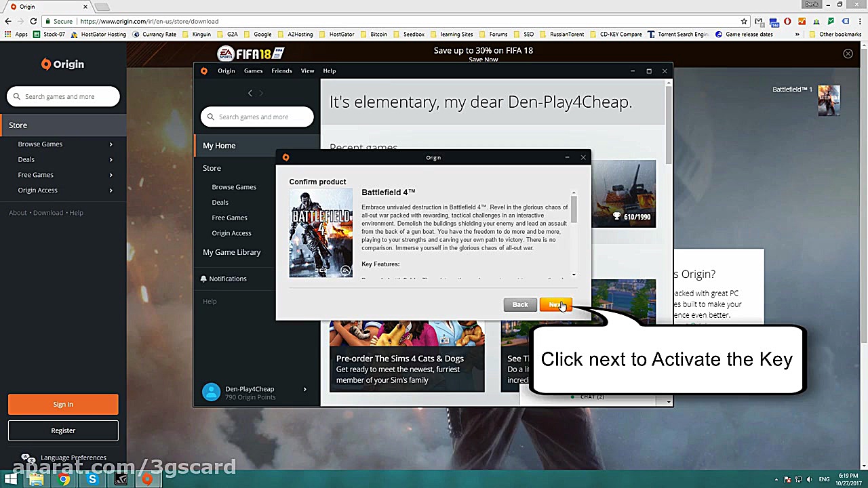
Task: Click the browser reload button
Action: (x=33, y=21)
